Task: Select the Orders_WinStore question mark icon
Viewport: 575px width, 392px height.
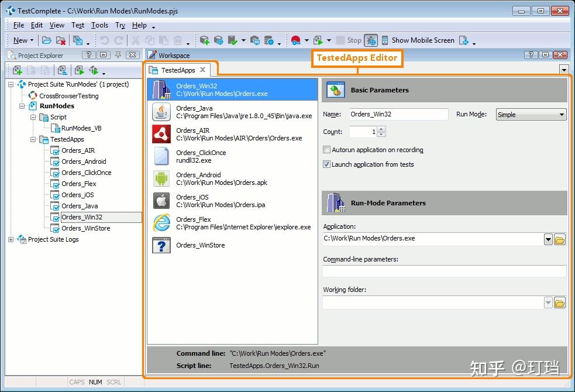Action: pos(161,245)
